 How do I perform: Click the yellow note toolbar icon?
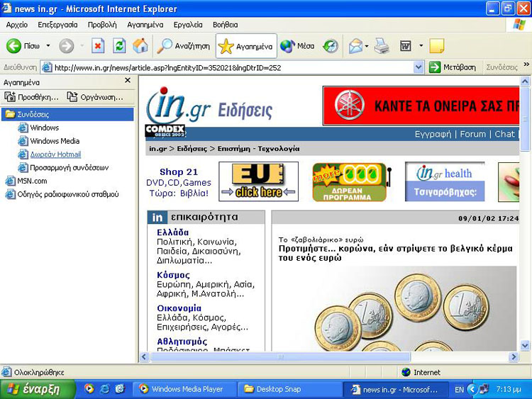(x=437, y=46)
